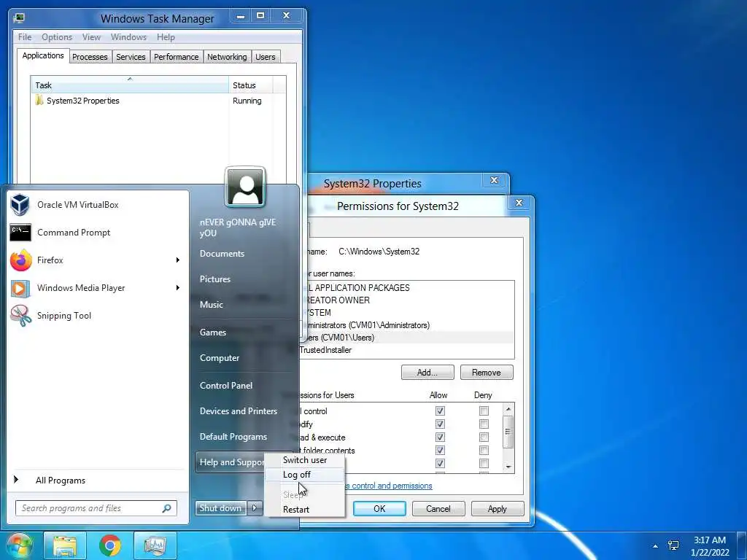Sort by the Task column header

tap(130, 85)
